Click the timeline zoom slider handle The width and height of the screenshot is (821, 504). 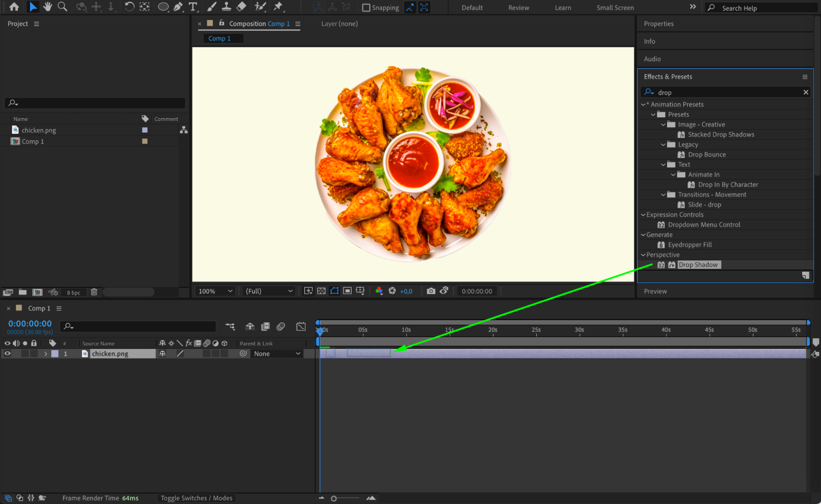tap(334, 498)
